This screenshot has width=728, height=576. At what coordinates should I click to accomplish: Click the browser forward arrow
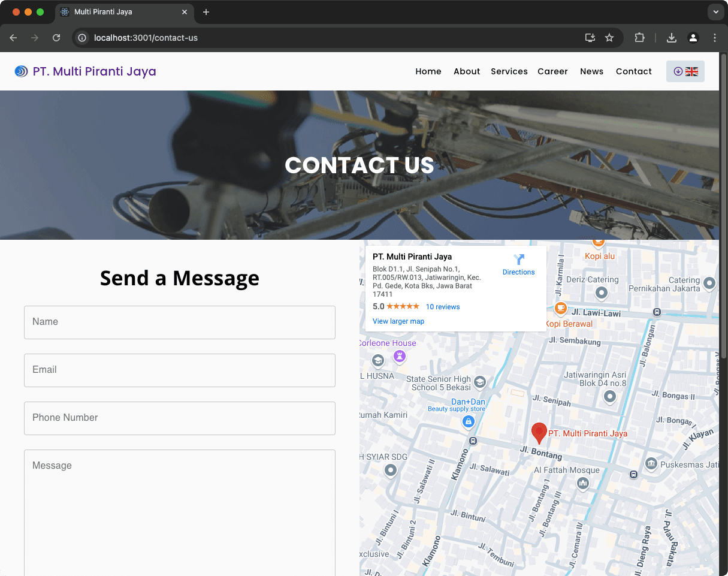35,38
